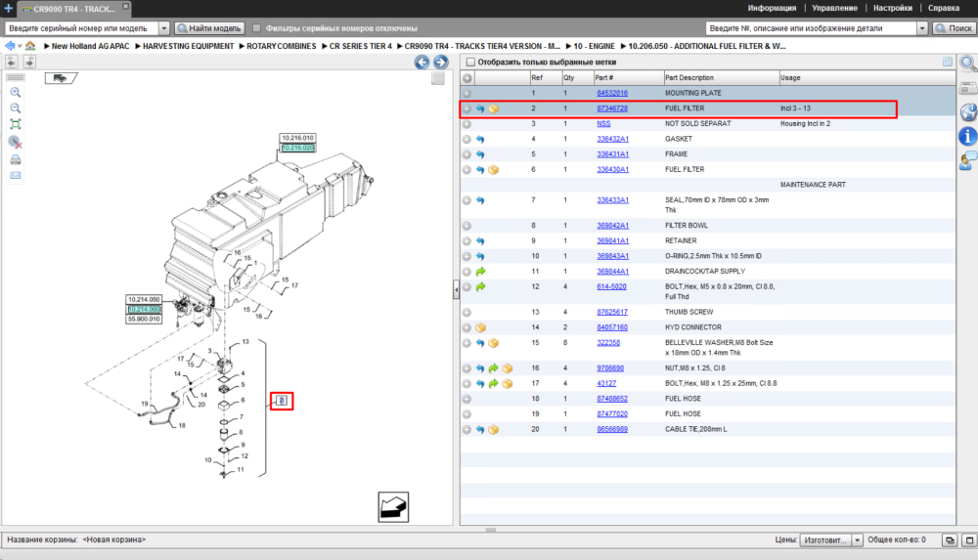Click the 10.216.010 reference label in diagram
This screenshot has width=978, height=560.
(x=297, y=138)
